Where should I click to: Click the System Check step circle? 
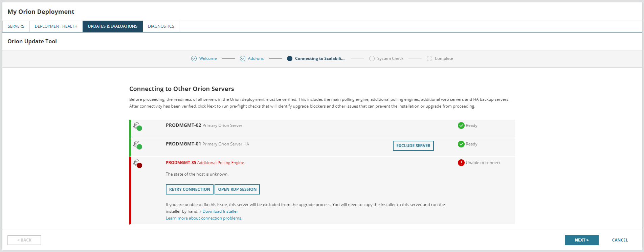pyautogui.click(x=372, y=59)
